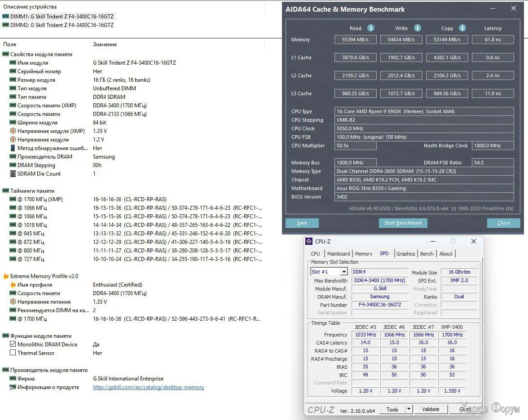Select the Bench tab in CPU-Z
This screenshot has height=420, width=528.
pos(427,254)
